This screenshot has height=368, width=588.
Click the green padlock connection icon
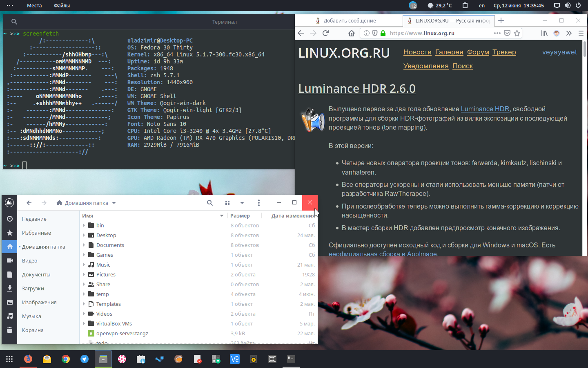pyautogui.click(x=383, y=33)
